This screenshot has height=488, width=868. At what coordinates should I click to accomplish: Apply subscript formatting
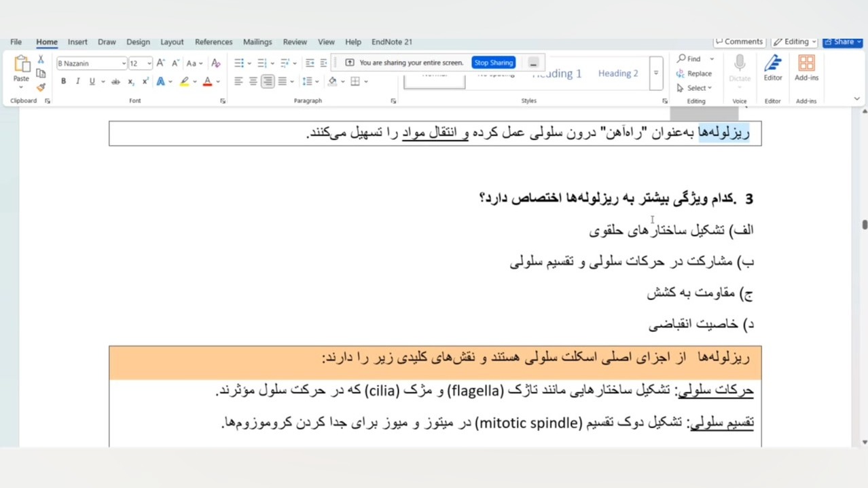(x=130, y=81)
